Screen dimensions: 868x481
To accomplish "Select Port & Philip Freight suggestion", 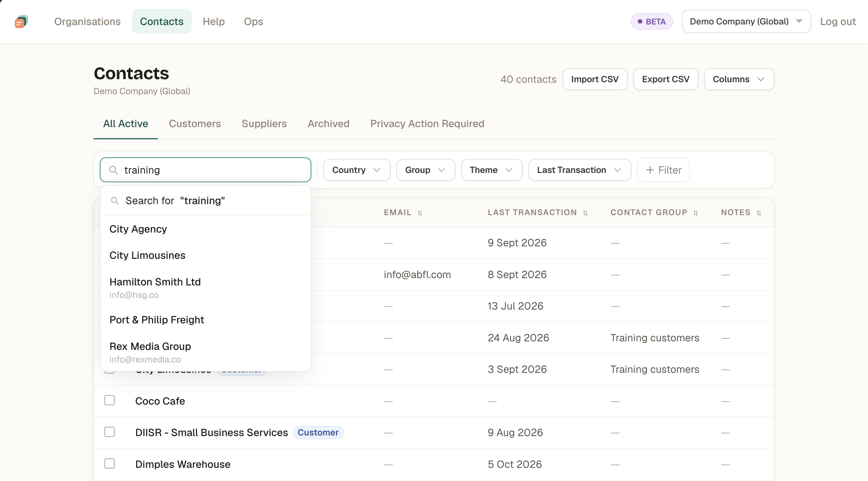I will [206, 320].
